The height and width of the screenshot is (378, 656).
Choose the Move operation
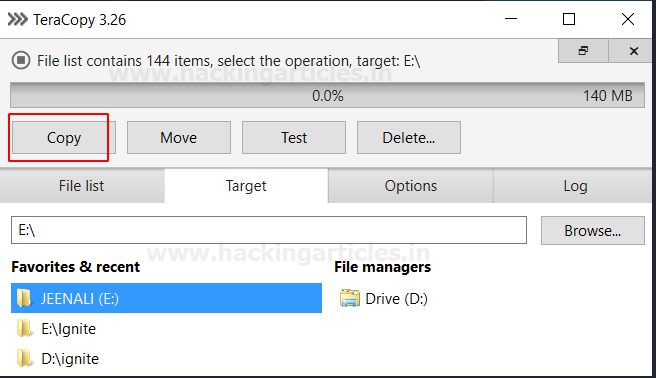[179, 138]
